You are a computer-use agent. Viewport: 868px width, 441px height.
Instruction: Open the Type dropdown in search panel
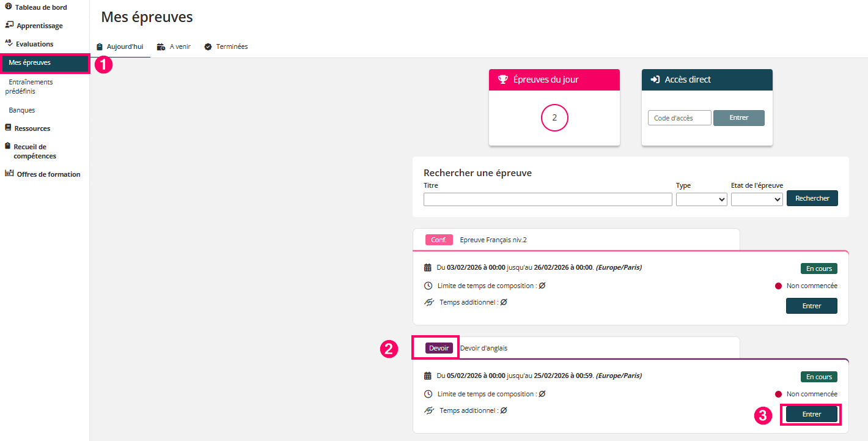(701, 199)
